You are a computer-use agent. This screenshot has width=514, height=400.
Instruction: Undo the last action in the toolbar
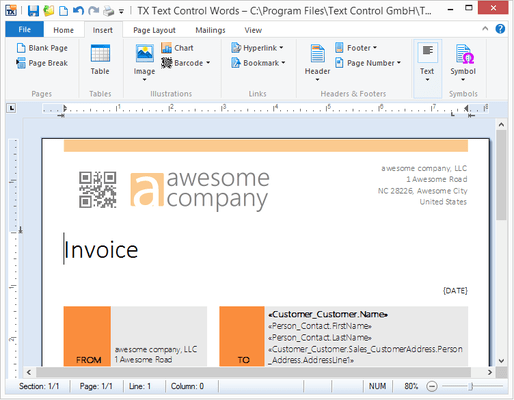coord(78,11)
